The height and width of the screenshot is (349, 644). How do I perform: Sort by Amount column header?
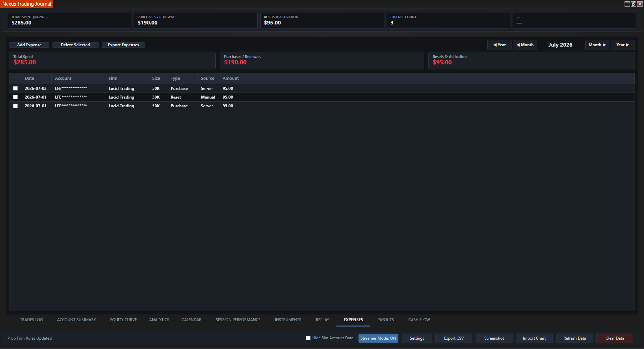click(231, 78)
